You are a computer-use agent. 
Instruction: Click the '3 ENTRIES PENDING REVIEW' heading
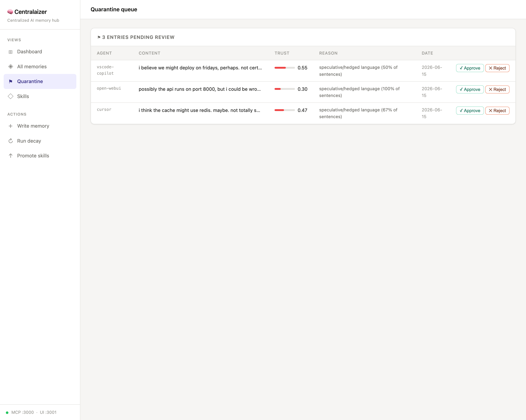pyautogui.click(x=138, y=37)
